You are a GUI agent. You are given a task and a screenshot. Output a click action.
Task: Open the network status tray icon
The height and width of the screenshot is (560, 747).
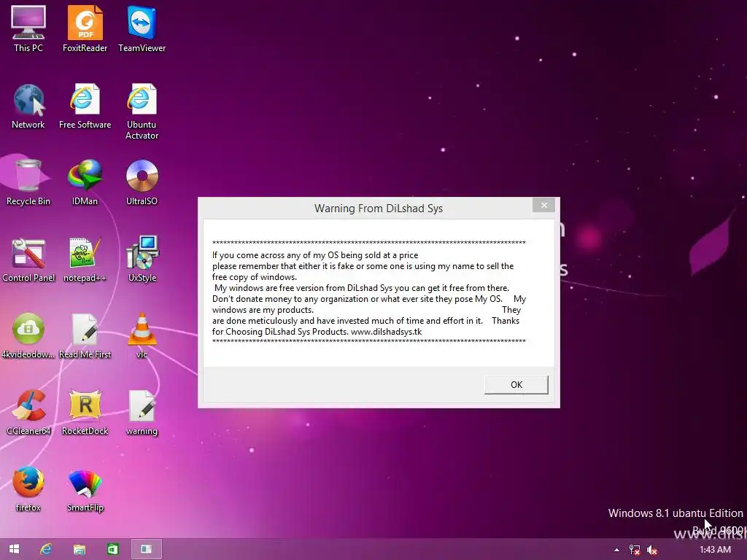click(x=635, y=550)
